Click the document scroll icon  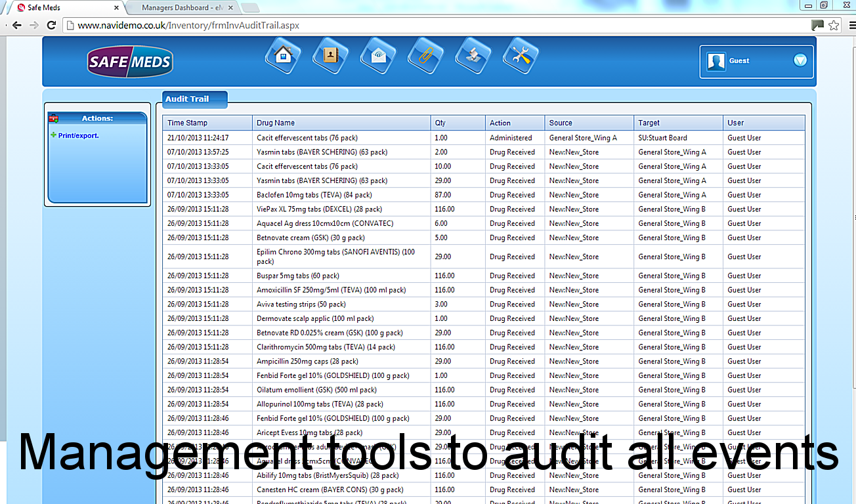[473, 56]
